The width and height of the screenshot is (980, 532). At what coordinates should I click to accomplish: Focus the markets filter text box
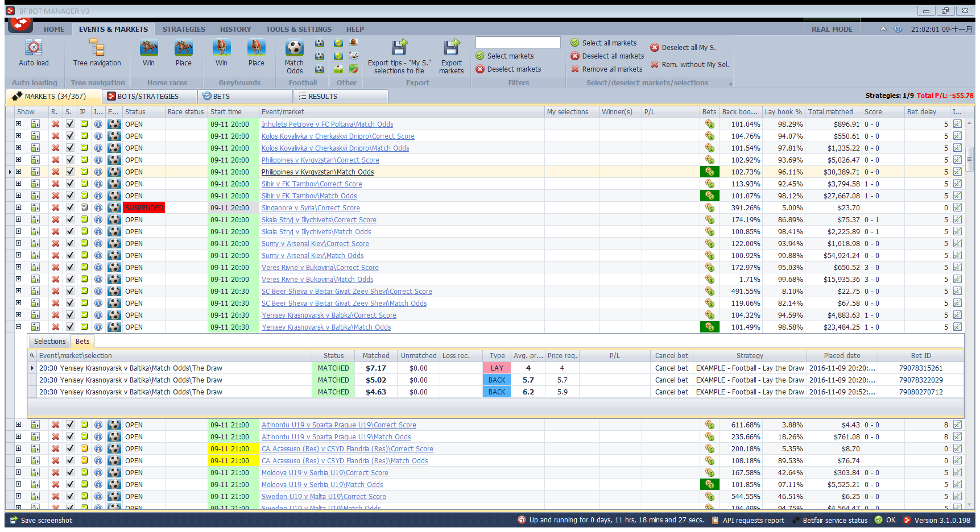[518, 43]
